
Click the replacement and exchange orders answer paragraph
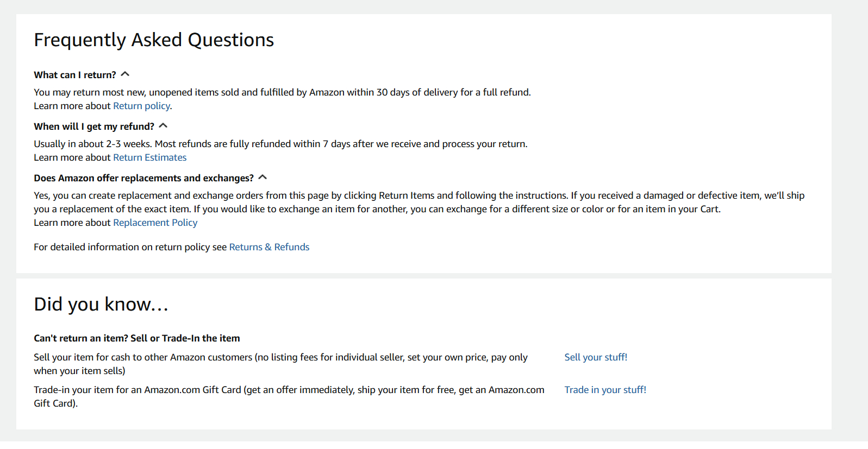pyautogui.click(x=419, y=202)
